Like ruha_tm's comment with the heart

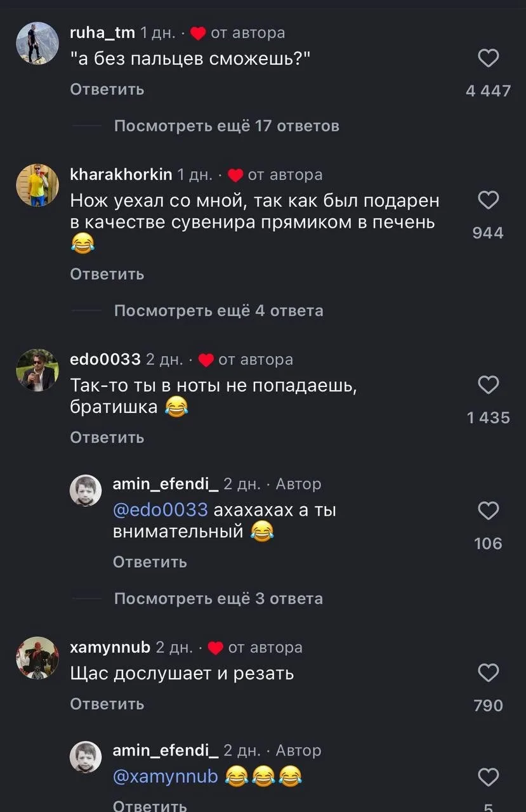488,59
